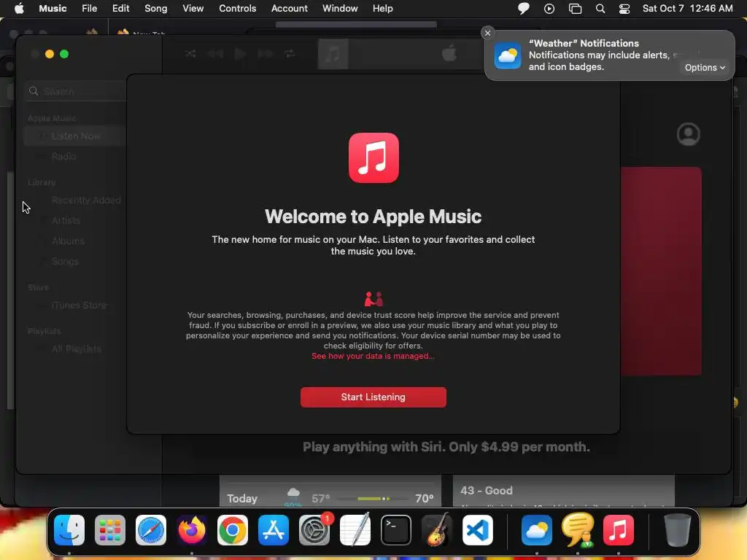Viewport: 747px width, 560px height.
Task: Click the Start Listening button
Action: coord(373,397)
